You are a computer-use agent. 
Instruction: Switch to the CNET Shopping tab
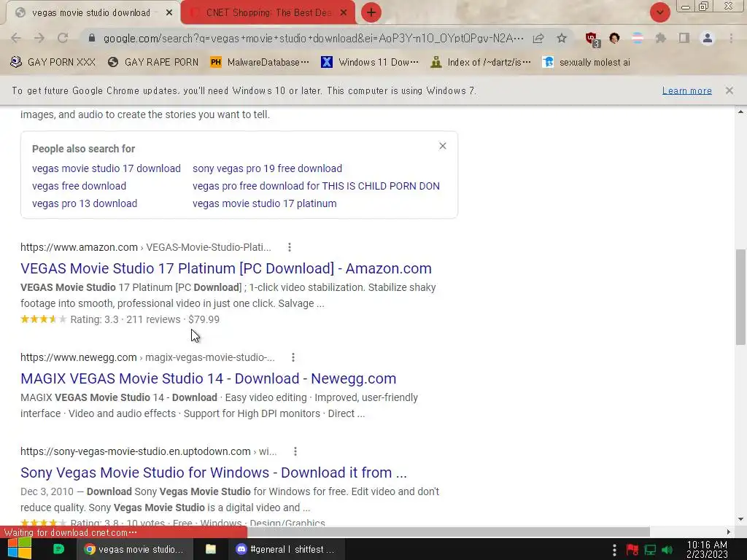pyautogui.click(x=268, y=12)
